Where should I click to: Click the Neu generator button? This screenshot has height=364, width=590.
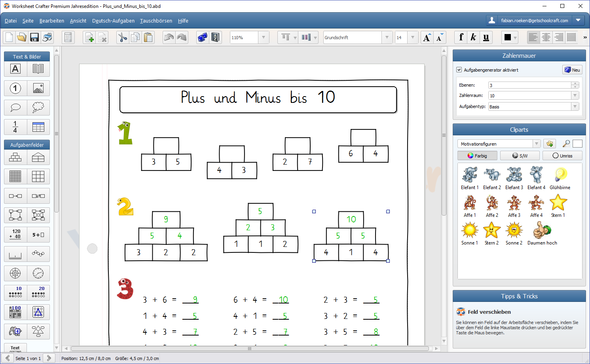pyautogui.click(x=572, y=70)
